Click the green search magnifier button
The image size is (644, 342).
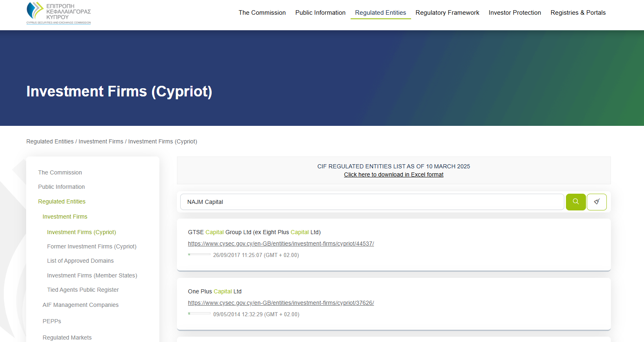click(575, 202)
